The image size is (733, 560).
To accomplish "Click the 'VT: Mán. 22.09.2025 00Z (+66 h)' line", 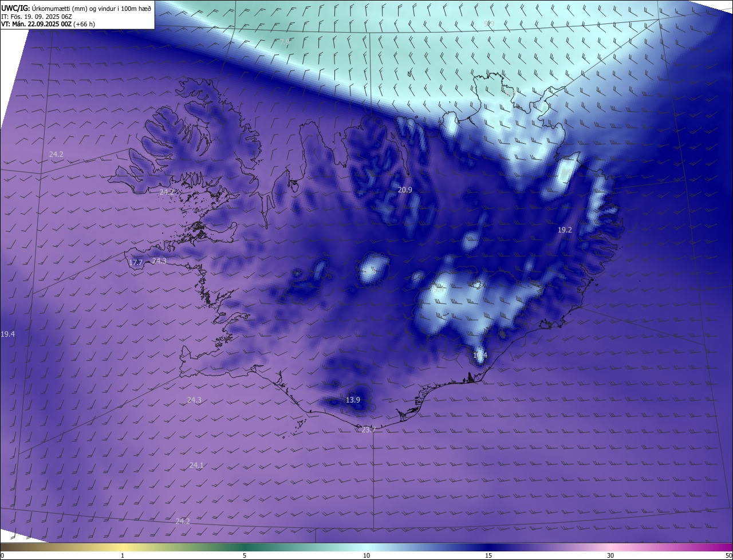I will [x=48, y=24].
